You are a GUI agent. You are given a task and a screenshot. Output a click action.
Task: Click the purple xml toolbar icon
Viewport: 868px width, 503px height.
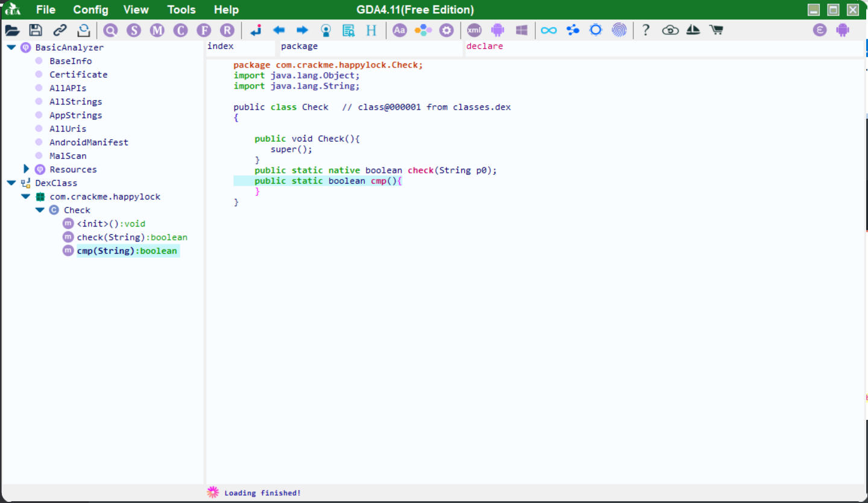[x=474, y=30]
